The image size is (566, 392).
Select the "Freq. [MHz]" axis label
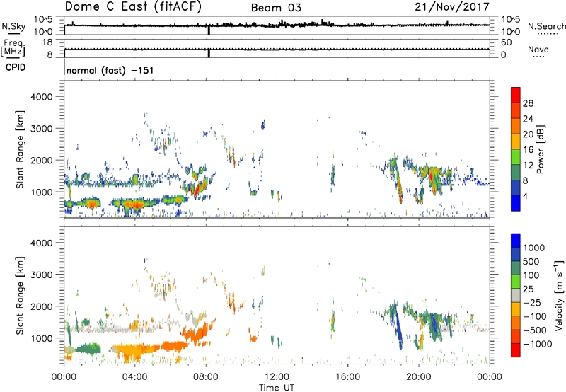click(x=13, y=48)
